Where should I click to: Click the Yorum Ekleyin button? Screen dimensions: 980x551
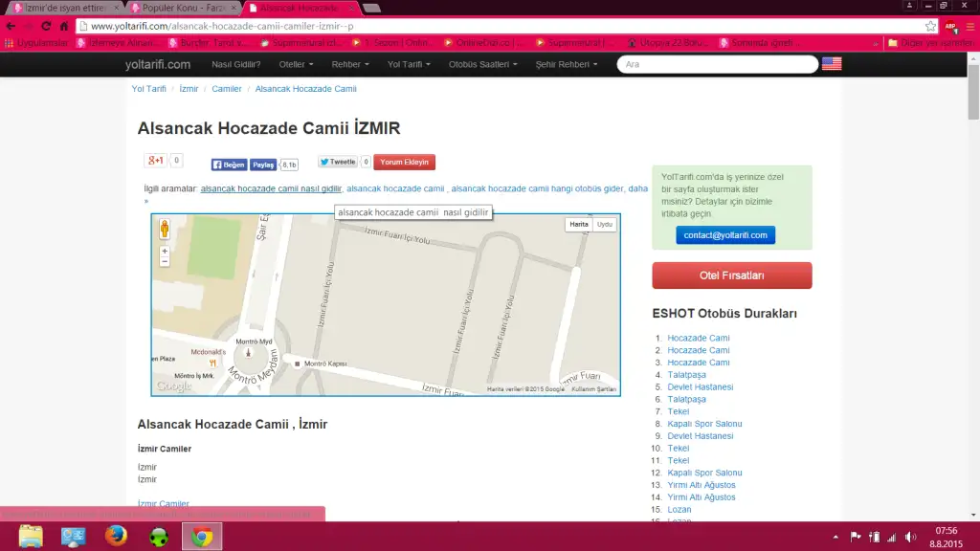pos(404,163)
